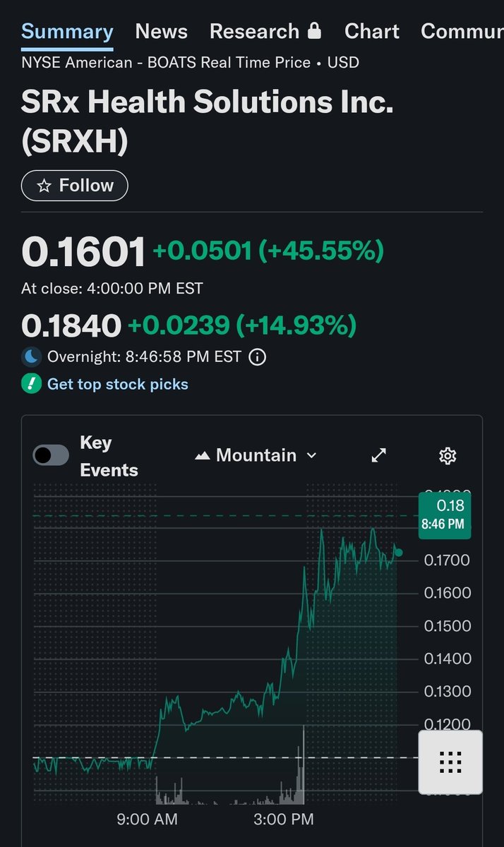Viewport: 504px width, 847px height.
Task: Tap the 0.18 price marker at 8:46 PM
Action: (445, 515)
